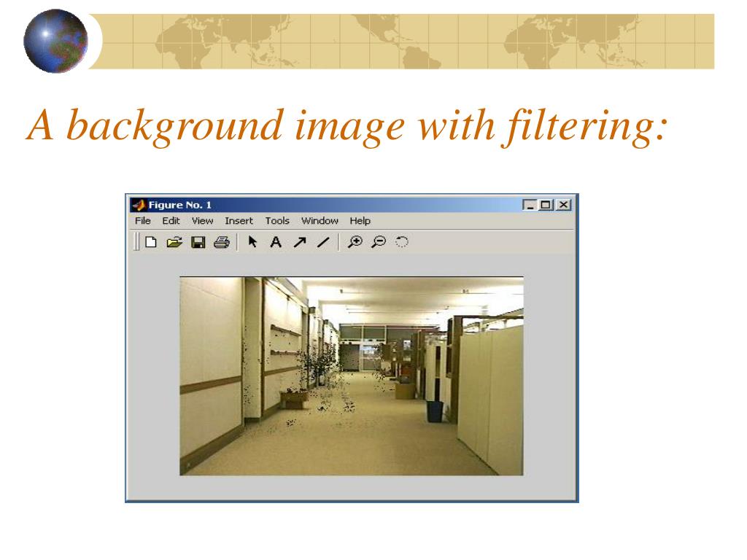
Task: Click the Save Figure floppy disk icon
Action: click(198, 242)
